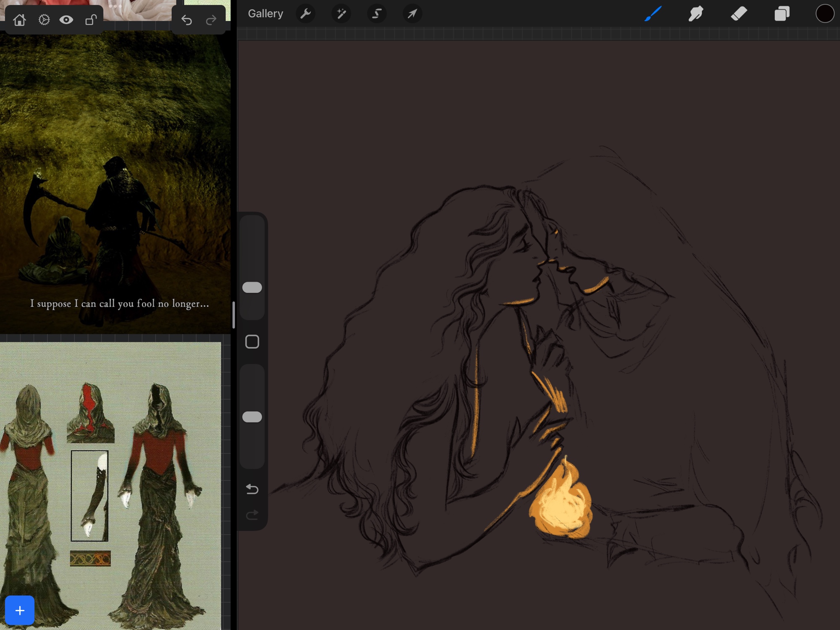Viewport: 840px width, 630px height.
Task: Toggle the eye visibility option
Action: point(66,20)
